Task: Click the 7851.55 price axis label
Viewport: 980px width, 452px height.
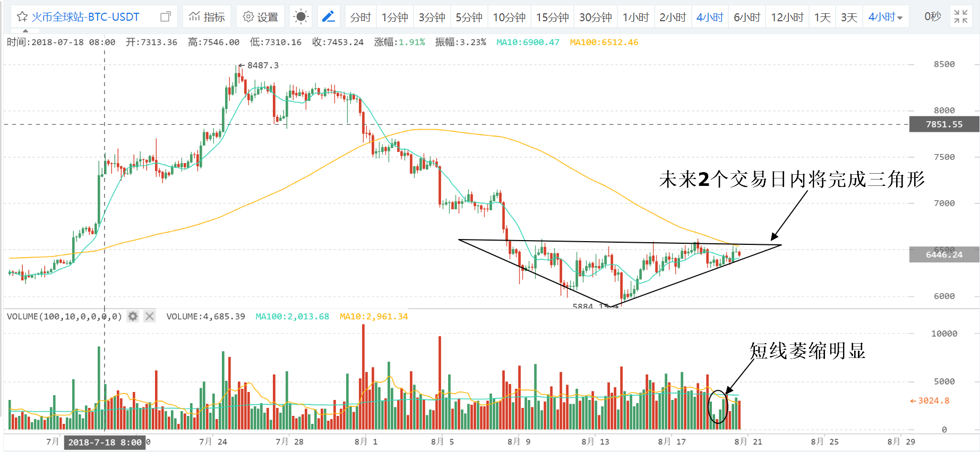Action: tap(944, 124)
